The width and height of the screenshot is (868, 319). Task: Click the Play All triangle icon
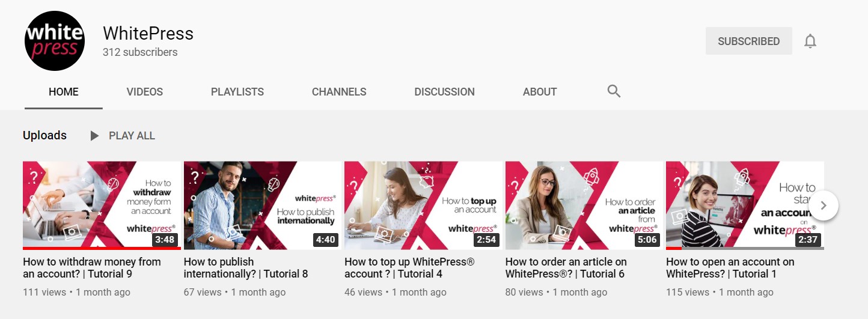pyautogui.click(x=94, y=136)
